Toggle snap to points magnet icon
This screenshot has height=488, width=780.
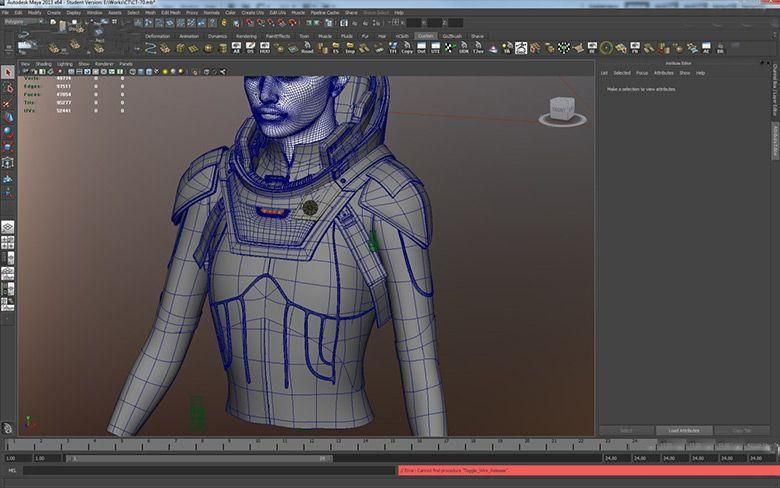point(271,23)
